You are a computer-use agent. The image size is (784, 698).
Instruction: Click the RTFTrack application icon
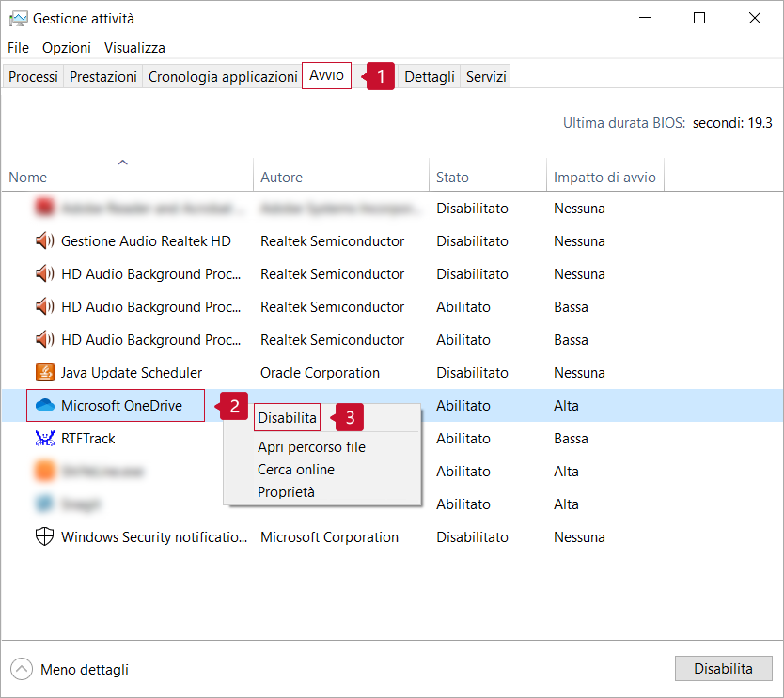[x=44, y=439]
